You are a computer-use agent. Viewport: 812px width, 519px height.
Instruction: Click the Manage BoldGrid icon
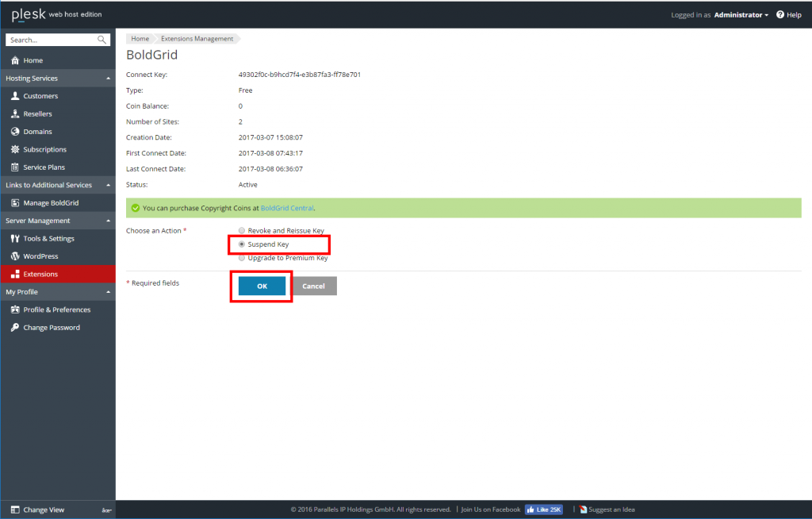click(15, 202)
